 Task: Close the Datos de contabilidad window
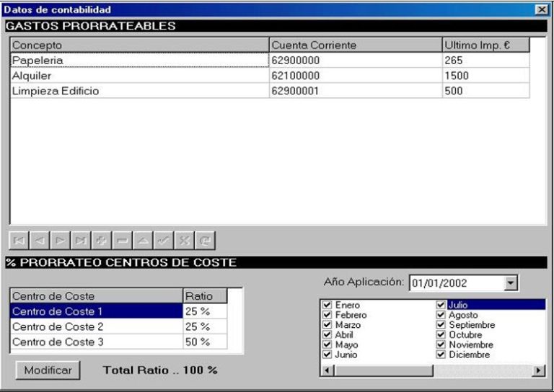click(x=542, y=9)
